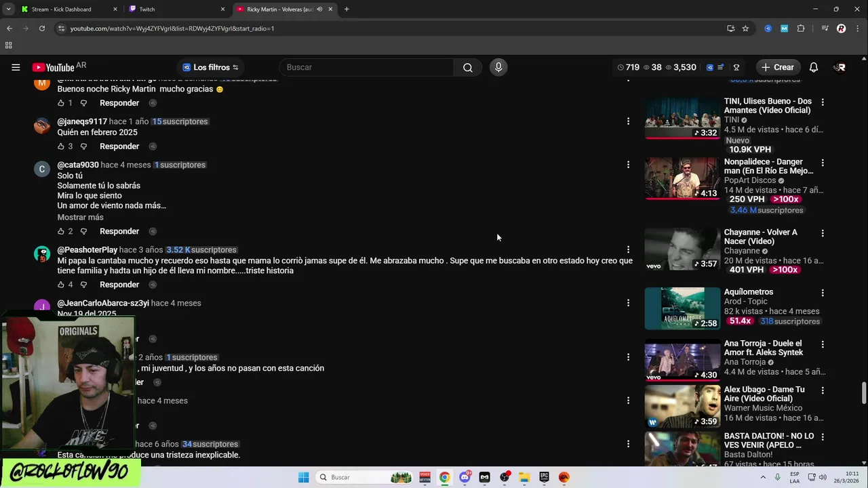Close the Twitch tab
This screenshot has width=868, height=488.
point(222,9)
